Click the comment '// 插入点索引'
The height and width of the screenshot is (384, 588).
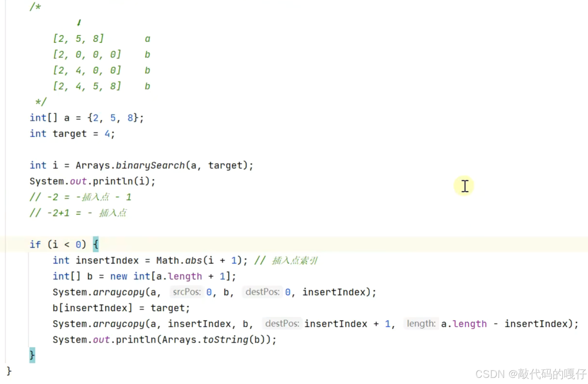(286, 260)
